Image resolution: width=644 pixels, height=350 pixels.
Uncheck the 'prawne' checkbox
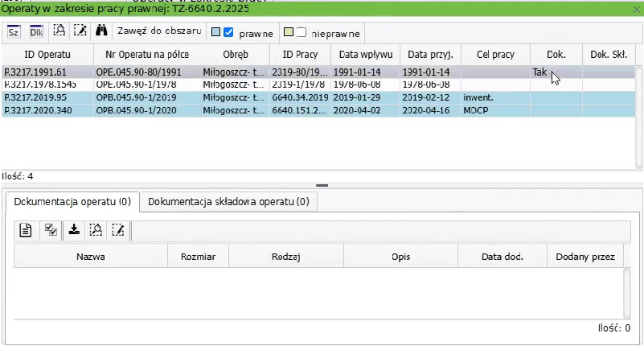coord(228,33)
